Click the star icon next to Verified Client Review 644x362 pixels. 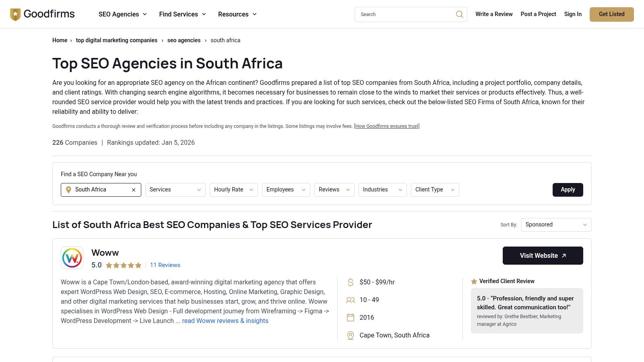(474, 281)
